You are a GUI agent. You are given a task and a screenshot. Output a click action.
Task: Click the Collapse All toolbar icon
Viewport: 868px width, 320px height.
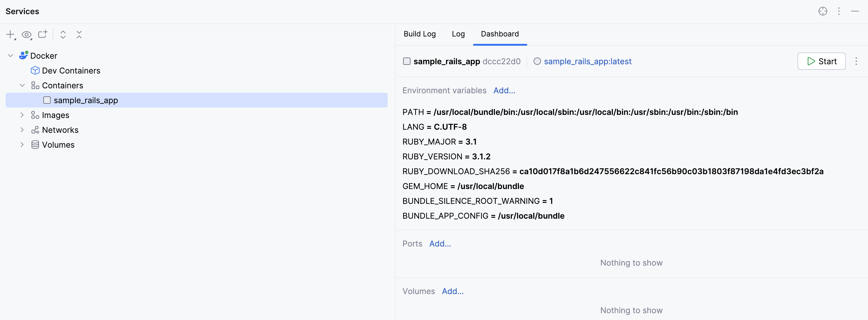pyautogui.click(x=79, y=34)
